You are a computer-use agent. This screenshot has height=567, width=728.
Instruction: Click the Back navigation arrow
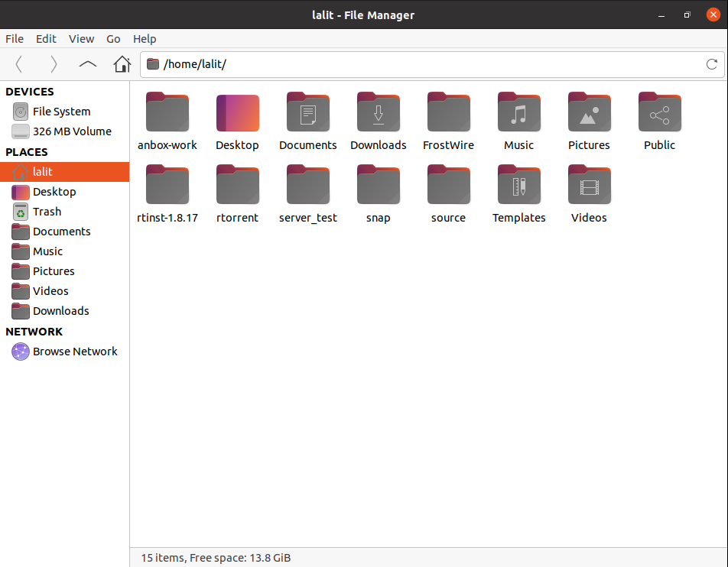click(x=19, y=64)
